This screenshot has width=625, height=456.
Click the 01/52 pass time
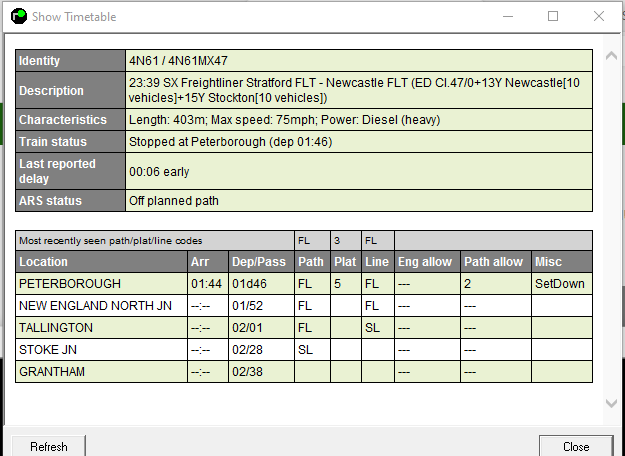pos(261,306)
